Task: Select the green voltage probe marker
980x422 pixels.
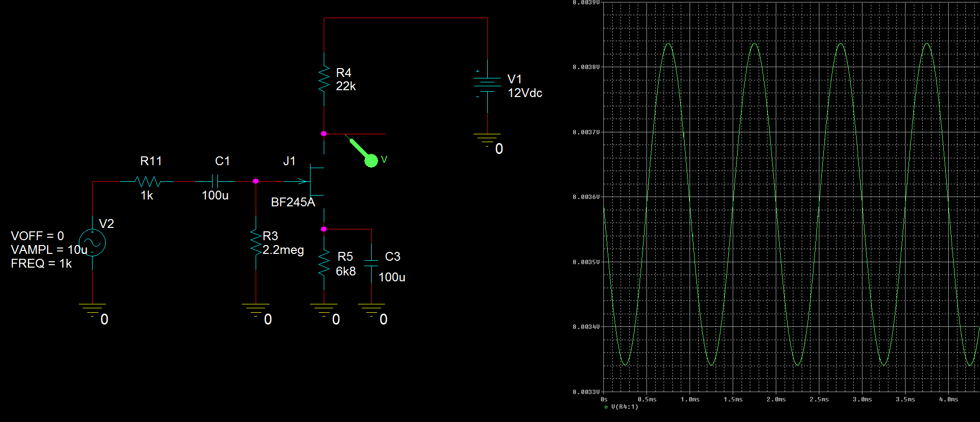Action: pos(371,160)
